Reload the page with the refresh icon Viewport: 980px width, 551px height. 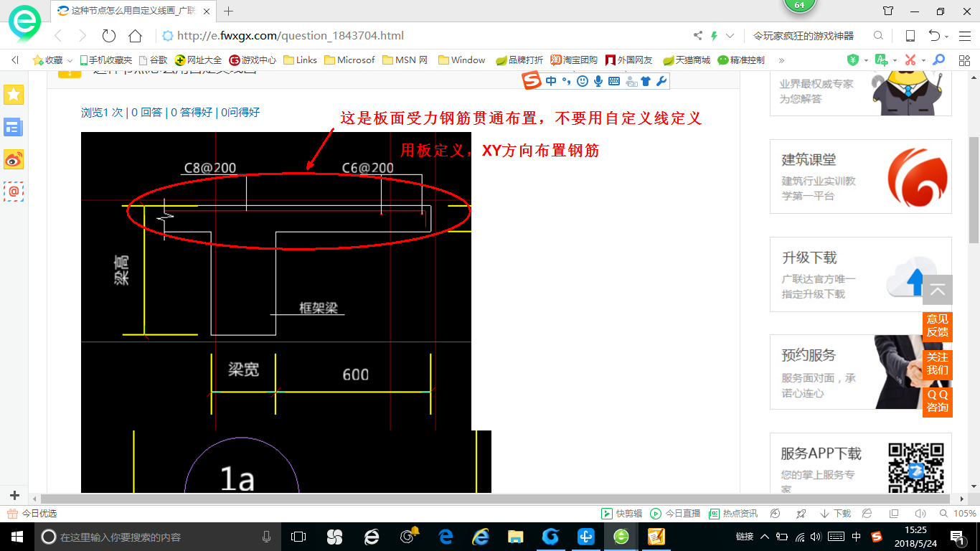(x=108, y=36)
